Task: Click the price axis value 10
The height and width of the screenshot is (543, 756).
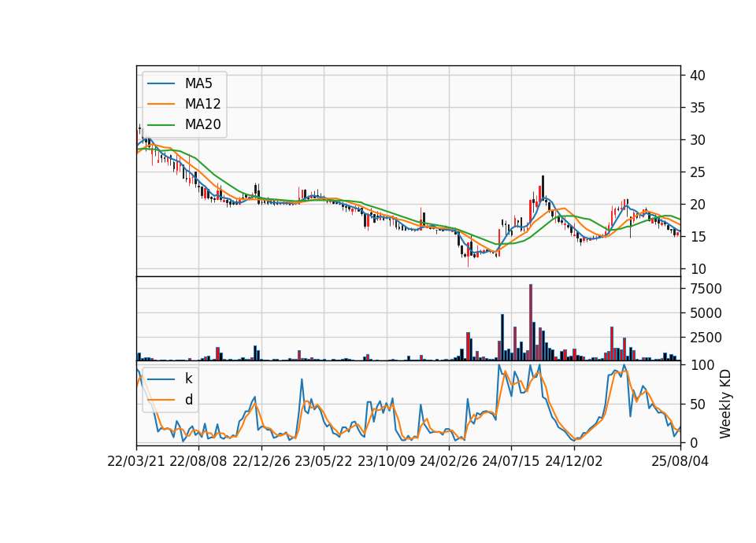Action: 698,269
